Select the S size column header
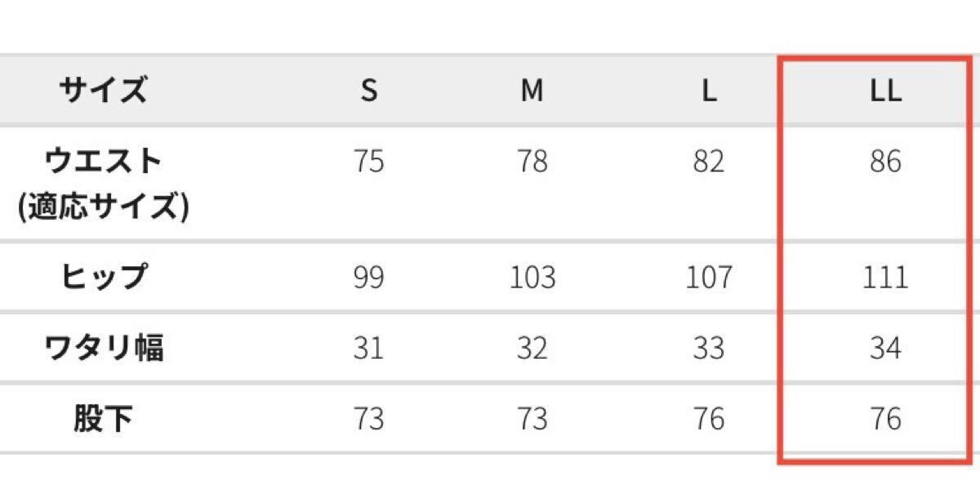This screenshot has height=499, width=980. (x=369, y=91)
